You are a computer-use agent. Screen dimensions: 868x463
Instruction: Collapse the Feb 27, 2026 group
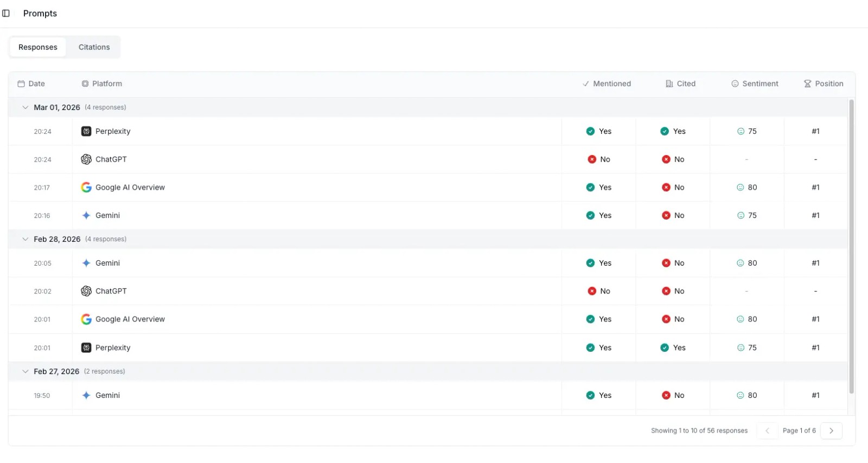point(25,371)
